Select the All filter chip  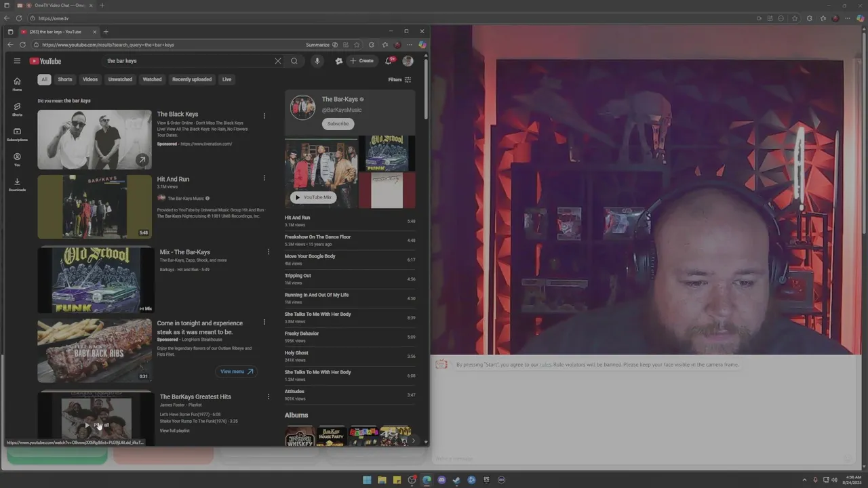click(44, 79)
